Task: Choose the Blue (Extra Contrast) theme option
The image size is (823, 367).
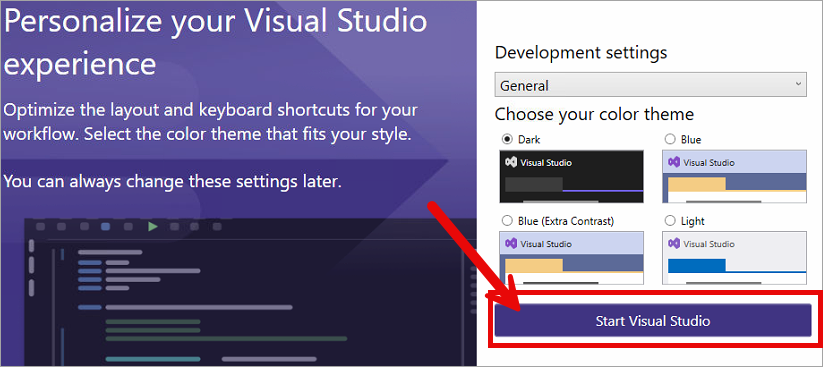Action: pos(507,221)
